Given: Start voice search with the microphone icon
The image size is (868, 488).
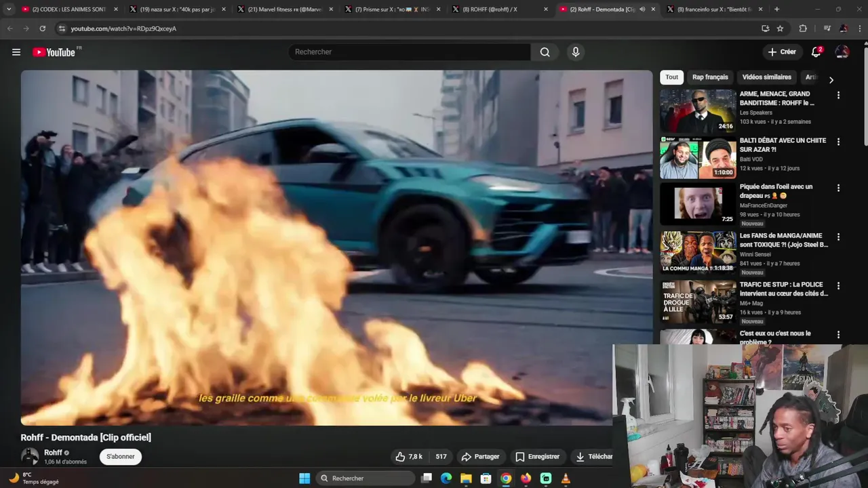Looking at the screenshot, I should (576, 52).
